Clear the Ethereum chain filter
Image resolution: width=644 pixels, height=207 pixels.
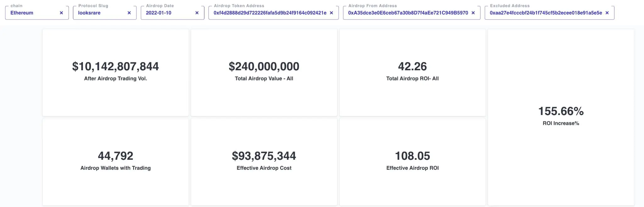pyautogui.click(x=61, y=13)
